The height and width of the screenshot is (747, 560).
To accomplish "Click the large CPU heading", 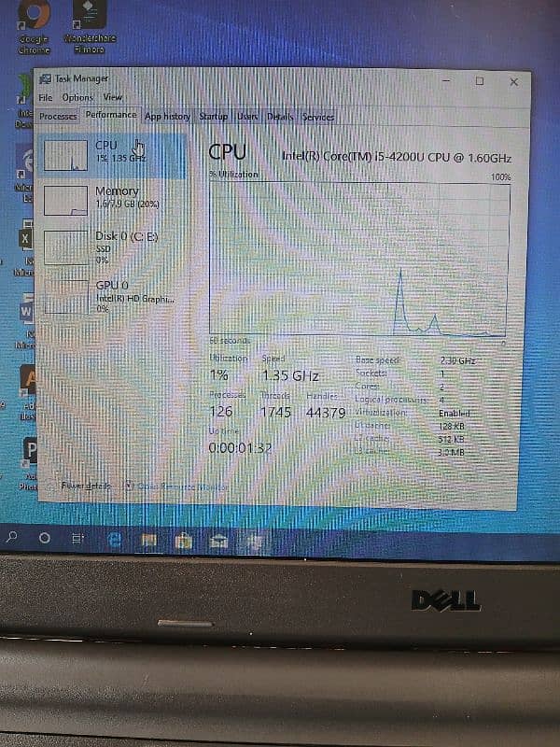I will pos(228,152).
